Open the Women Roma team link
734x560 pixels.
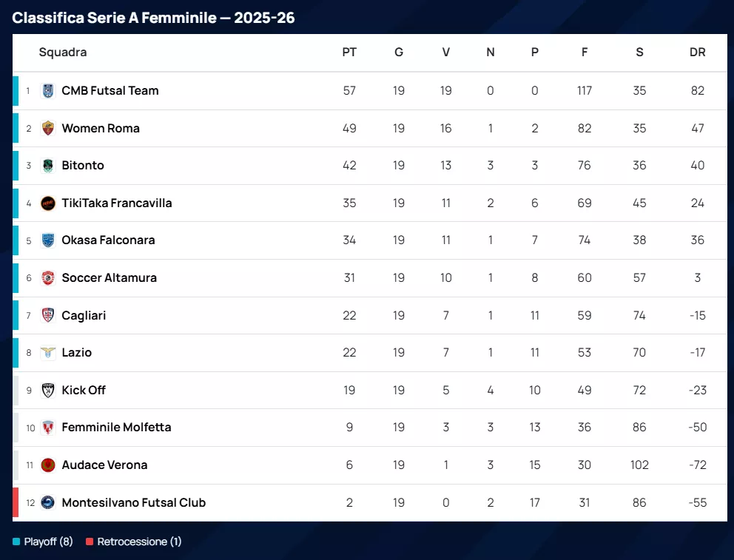[101, 128]
